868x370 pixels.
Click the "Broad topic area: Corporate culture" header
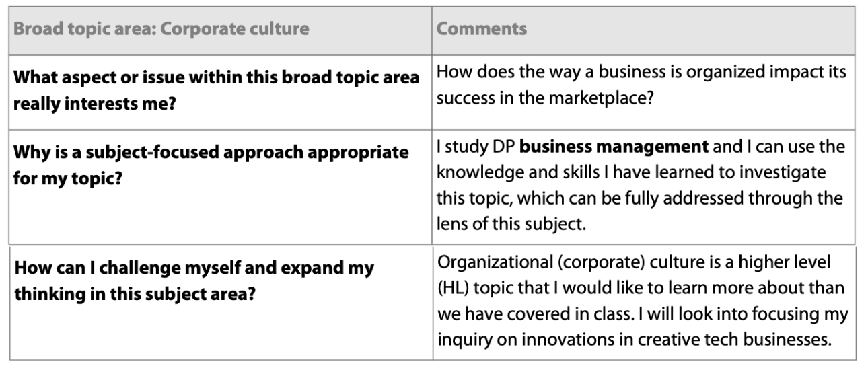coord(161,30)
